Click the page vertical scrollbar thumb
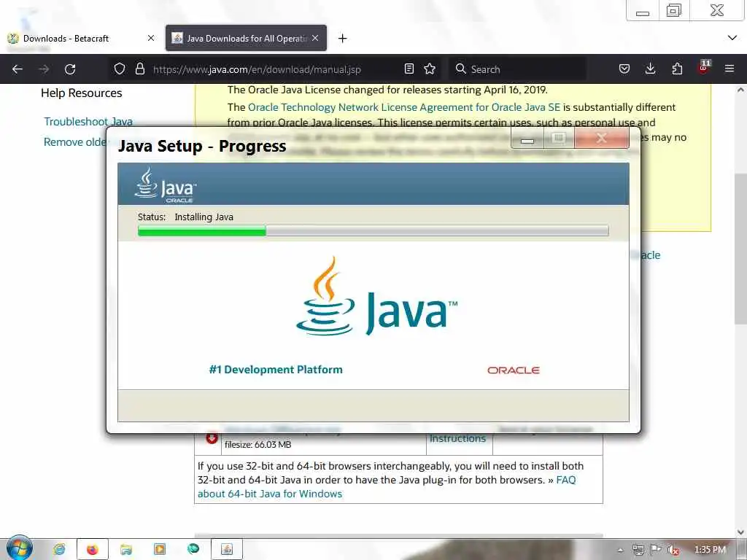This screenshot has width=747, height=560. click(740, 249)
